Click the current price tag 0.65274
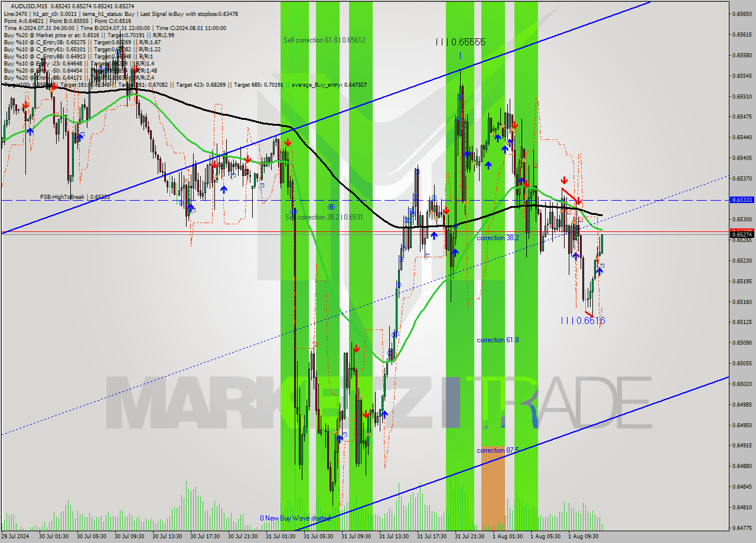 coord(742,235)
